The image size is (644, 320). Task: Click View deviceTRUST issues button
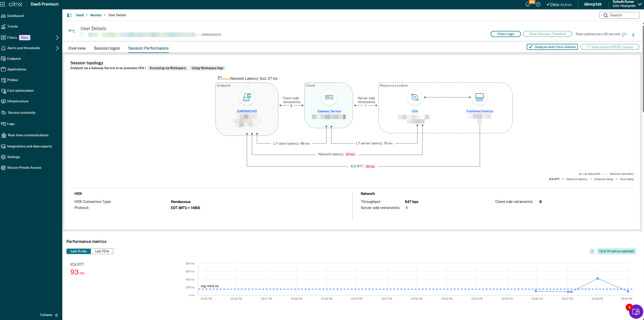click(610, 47)
